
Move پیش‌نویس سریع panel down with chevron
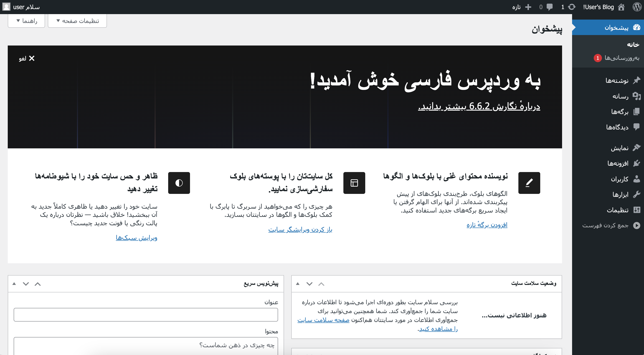pyautogui.click(x=26, y=284)
